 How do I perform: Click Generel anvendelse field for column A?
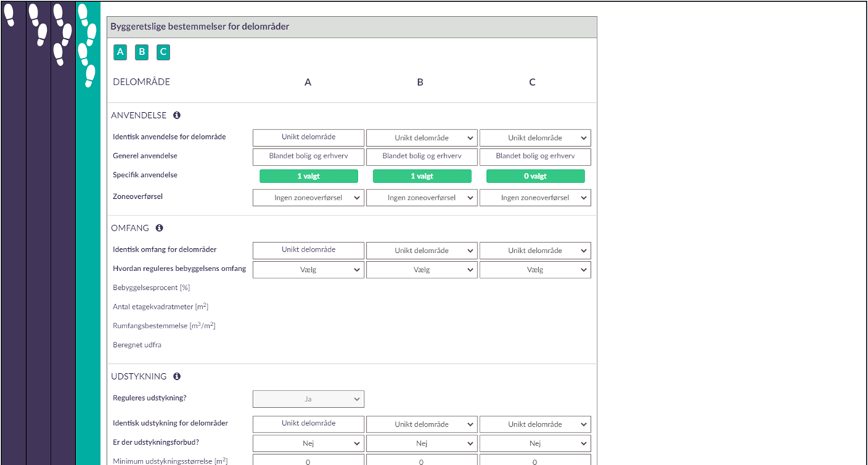tap(308, 157)
